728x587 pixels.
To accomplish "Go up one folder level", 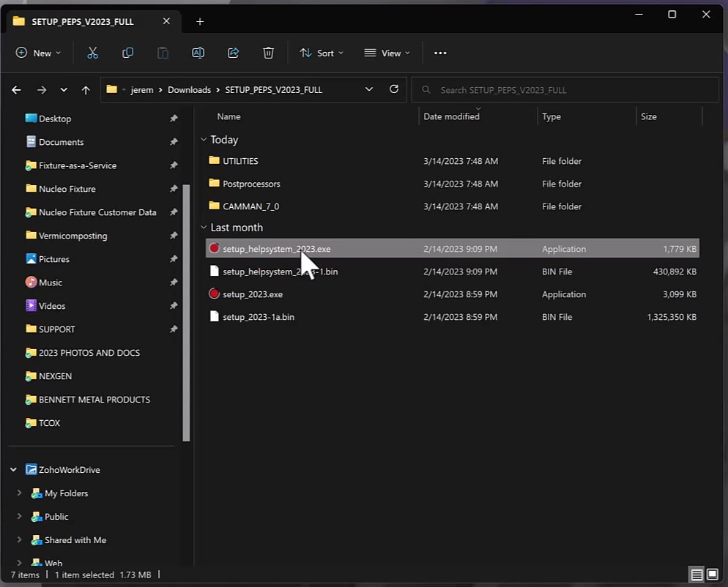I will tap(86, 90).
